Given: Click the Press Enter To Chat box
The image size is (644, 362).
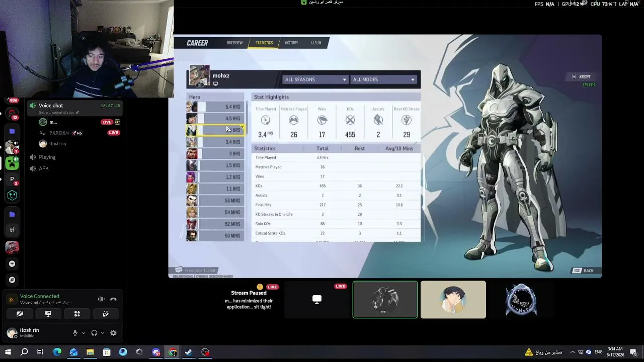Looking at the screenshot, I should (196, 270).
